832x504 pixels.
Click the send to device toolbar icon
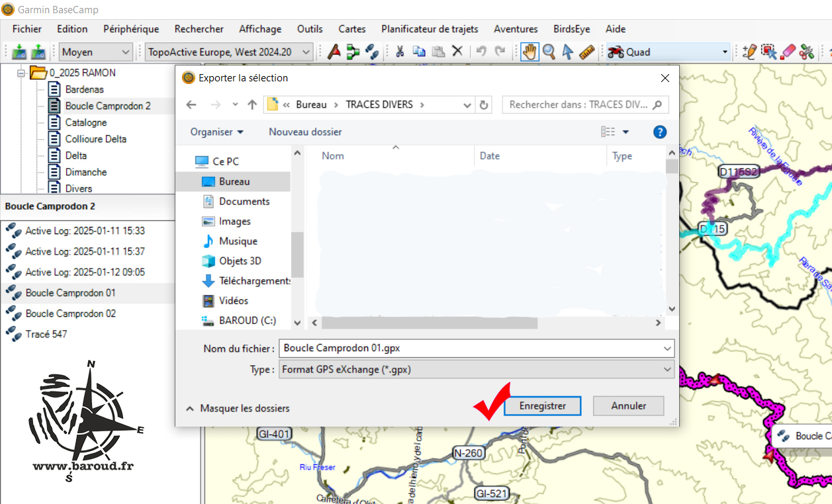click(x=20, y=52)
